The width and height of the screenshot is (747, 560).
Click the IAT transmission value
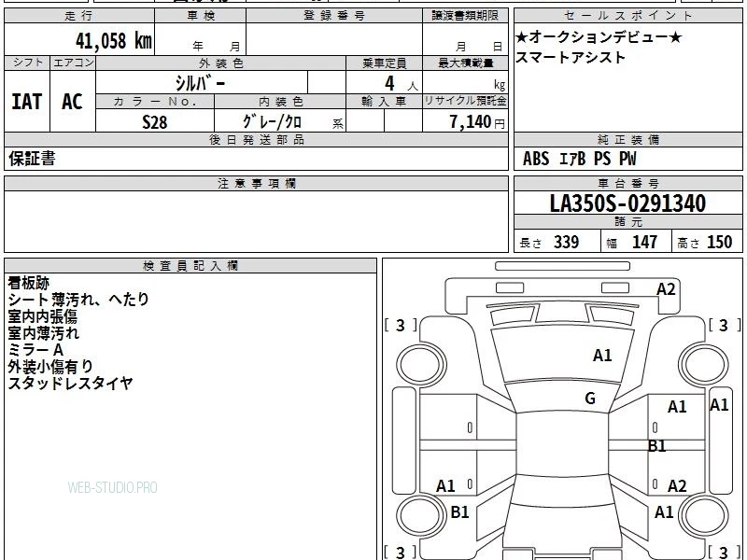click(27, 102)
